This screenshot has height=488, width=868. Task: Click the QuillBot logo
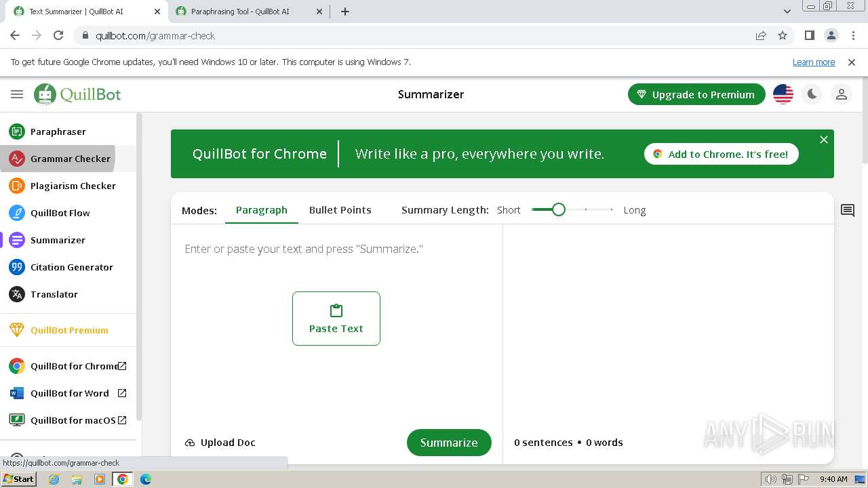pyautogui.click(x=77, y=94)
